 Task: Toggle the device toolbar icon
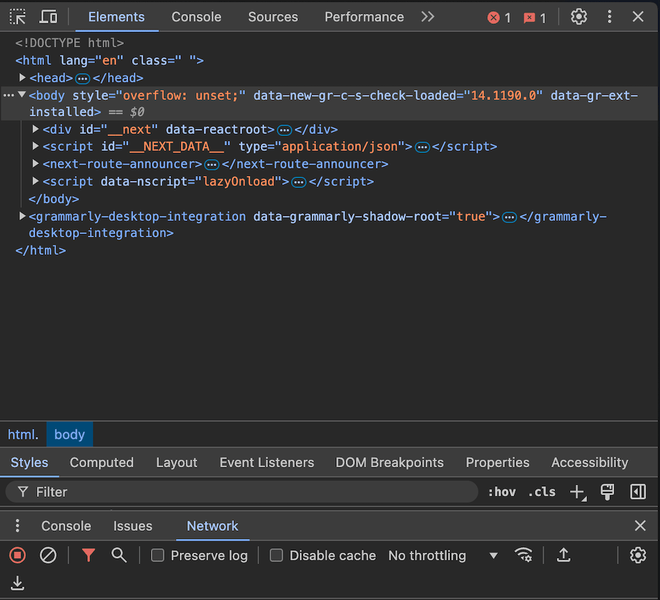pos(48,17)
